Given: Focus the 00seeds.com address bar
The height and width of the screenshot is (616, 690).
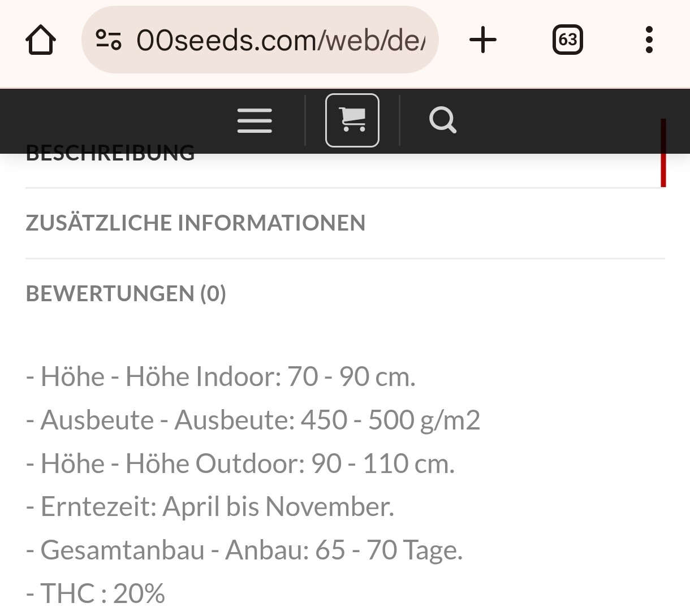Looking at the screenshot, I should click(x=280, y=40).
